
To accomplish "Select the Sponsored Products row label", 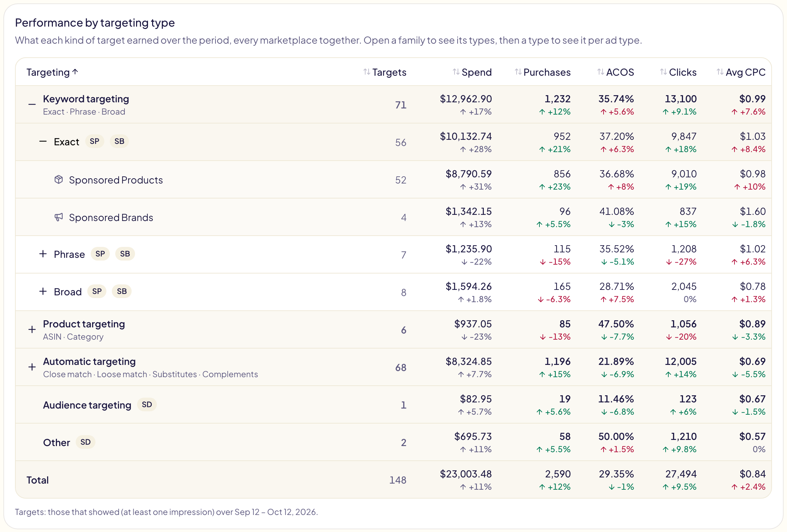I will click(116, 180).
